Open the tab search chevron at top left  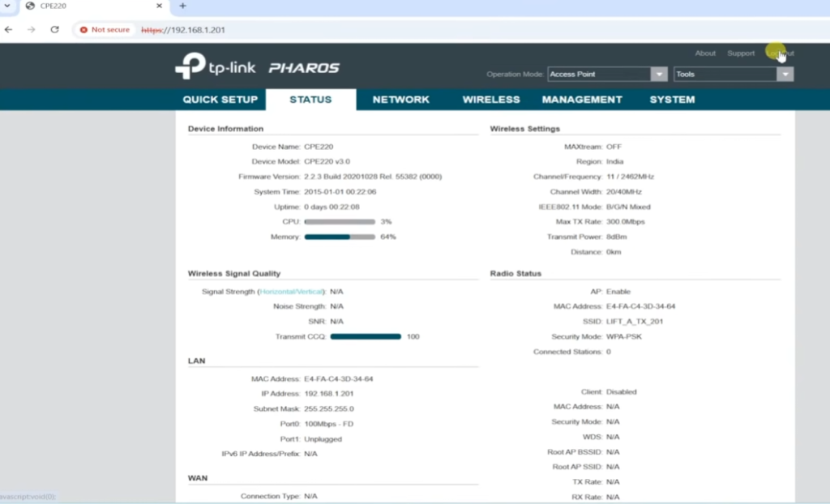[7, 6]
